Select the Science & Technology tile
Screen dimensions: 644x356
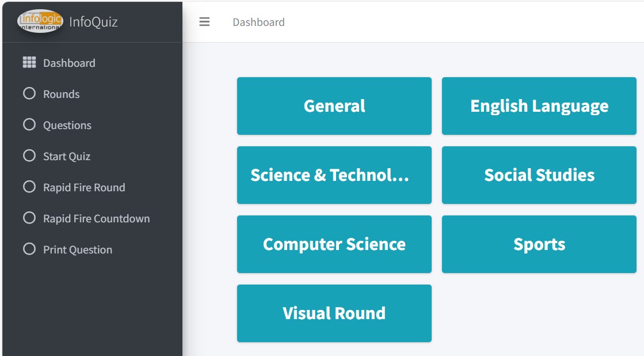pos(334,175)
